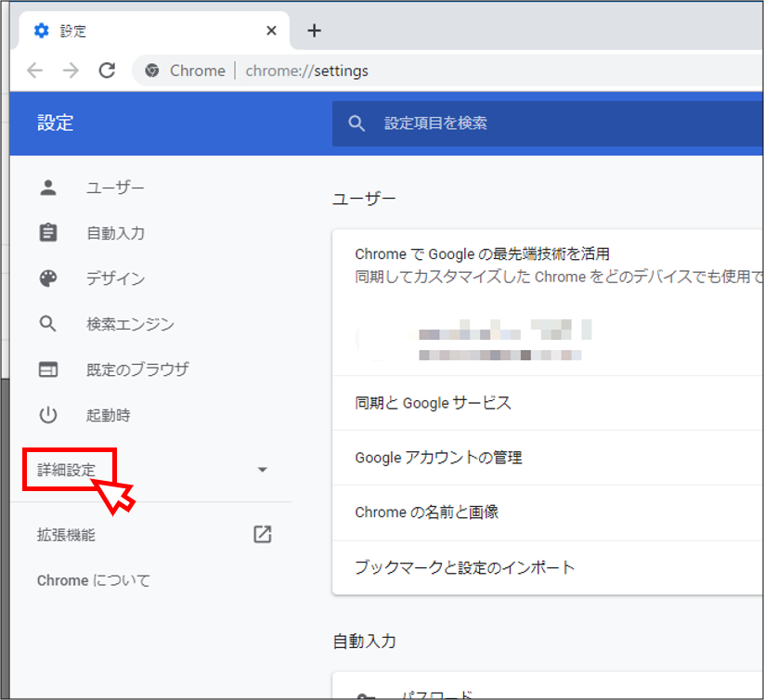Image resolution: width=764 pixels, height=700 pixels.
Task: Close the 設定 tab
Action: (x=271, y=31)
